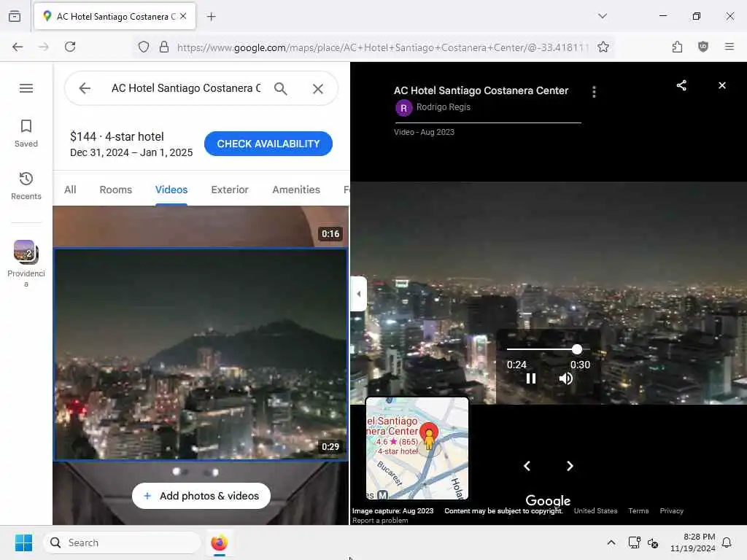Pause the video playback
The image size is (747, 560).
(x=531, y=378)
